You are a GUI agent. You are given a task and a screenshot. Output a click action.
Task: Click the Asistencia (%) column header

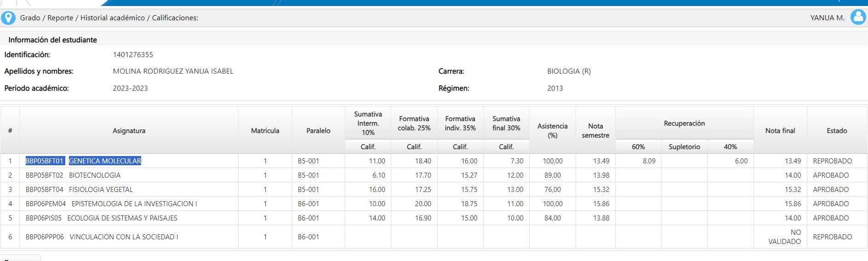pyautogui.click(x=552, y=130)
